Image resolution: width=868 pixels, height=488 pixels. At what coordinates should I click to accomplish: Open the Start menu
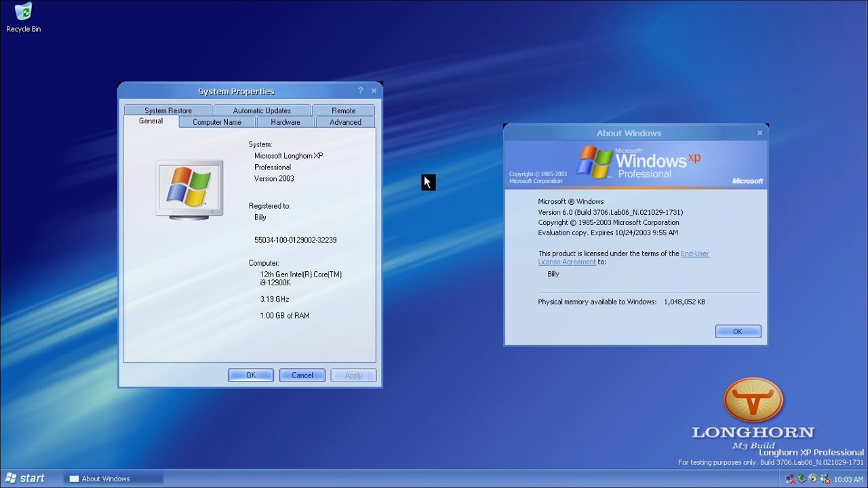(x=25, y=478)
